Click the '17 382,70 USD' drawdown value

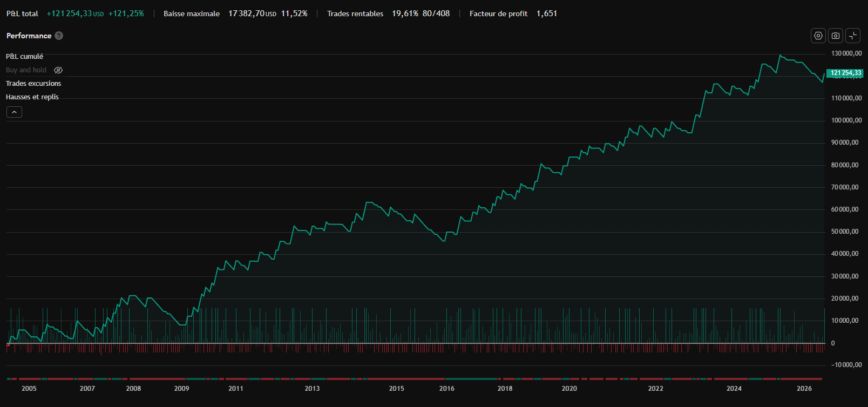point(252,13)
